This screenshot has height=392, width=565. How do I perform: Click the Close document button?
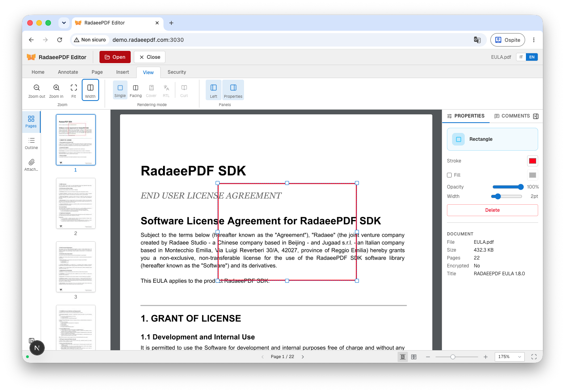click(x=150, y=57)
